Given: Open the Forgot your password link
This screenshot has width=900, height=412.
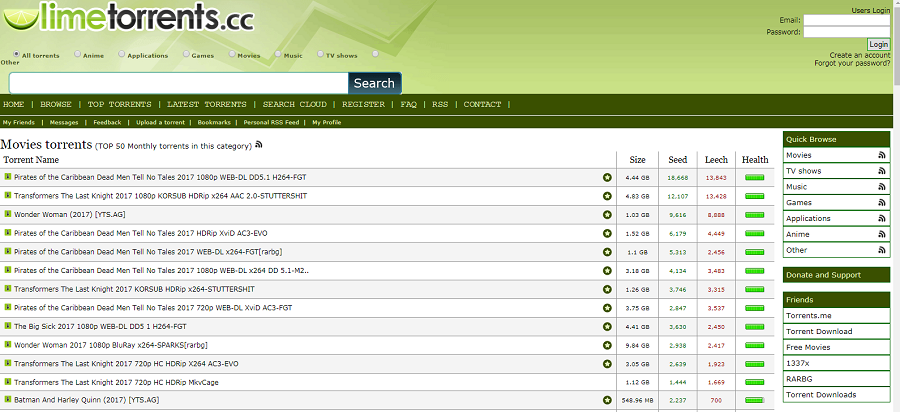Looking at the screenshot, I should click(x=852, y=63).
